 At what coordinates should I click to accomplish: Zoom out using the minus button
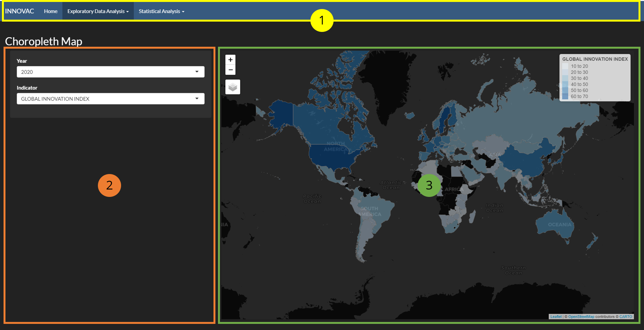[230, 70]
